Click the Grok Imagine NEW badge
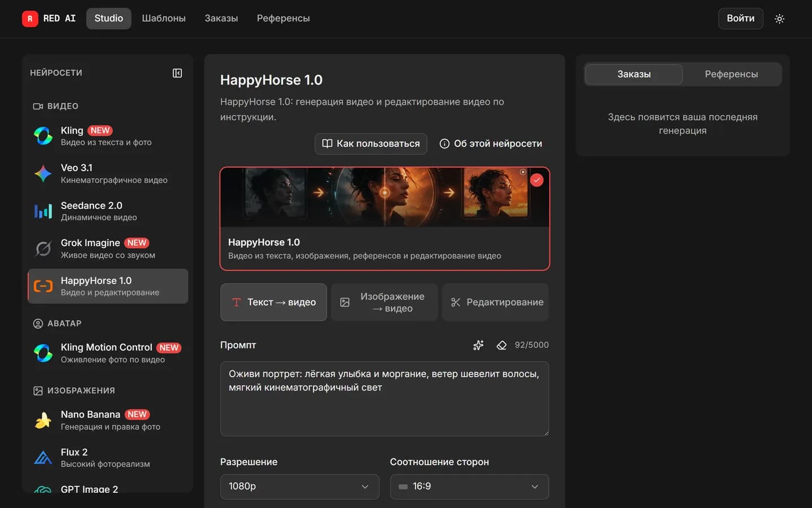 pos(136,243)
